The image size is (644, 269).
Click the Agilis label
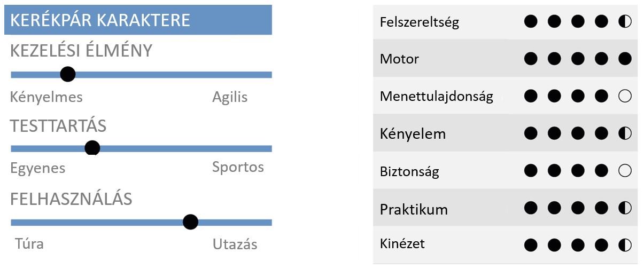tap(230, 98)
